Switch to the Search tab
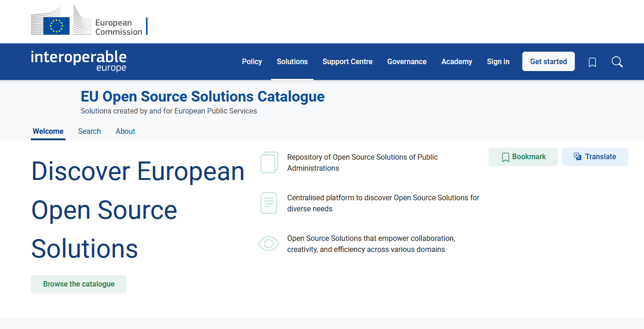This screenshot has height=329, width=644. tap(89, 131)
